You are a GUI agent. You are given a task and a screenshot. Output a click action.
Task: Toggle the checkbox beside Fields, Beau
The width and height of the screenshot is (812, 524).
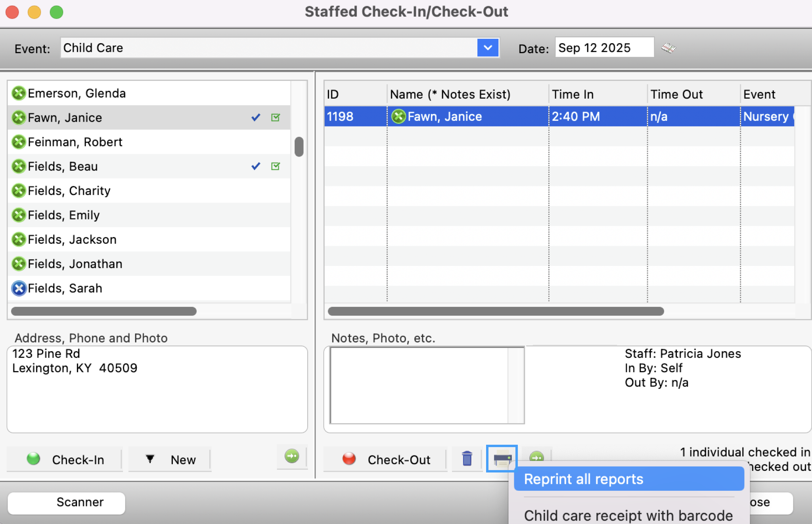pyautogui.click(x=276, y=166)
